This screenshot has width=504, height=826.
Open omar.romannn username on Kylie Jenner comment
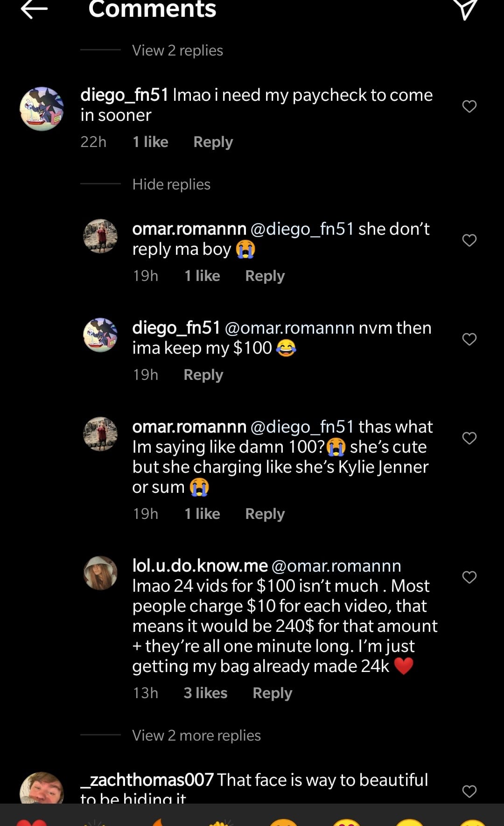tap(189, 427)
